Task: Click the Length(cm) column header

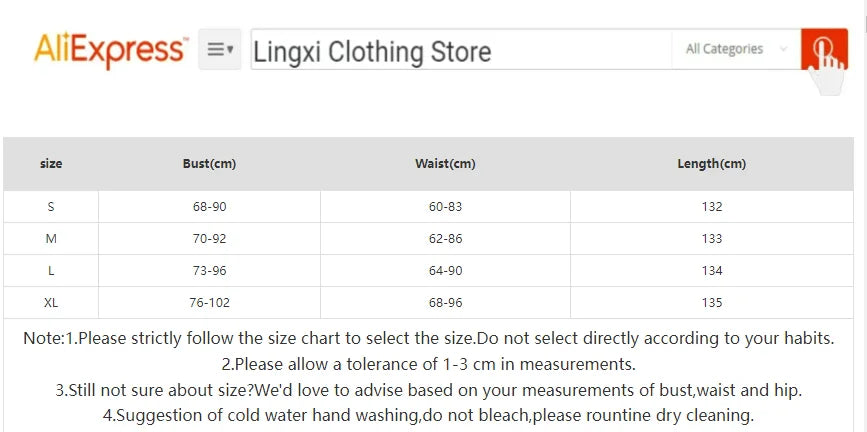Action: 711,164
